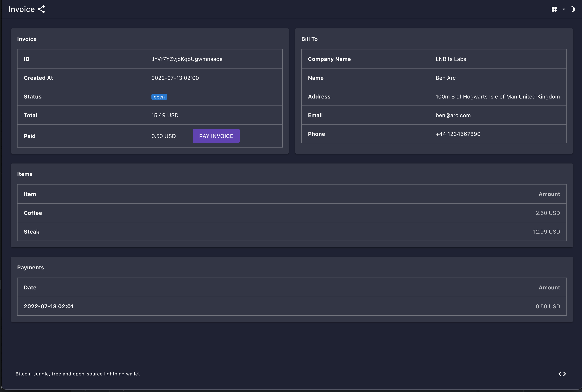Viewport: 582px width, 392px height.
Task: Click the Address row label
Action: [x=319, y=97]
